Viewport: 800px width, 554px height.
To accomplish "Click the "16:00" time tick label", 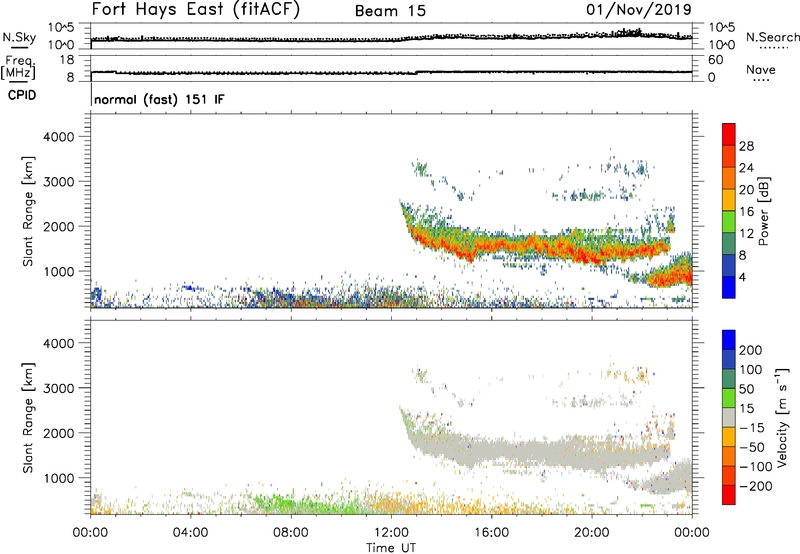I will (x=491, y=533).
